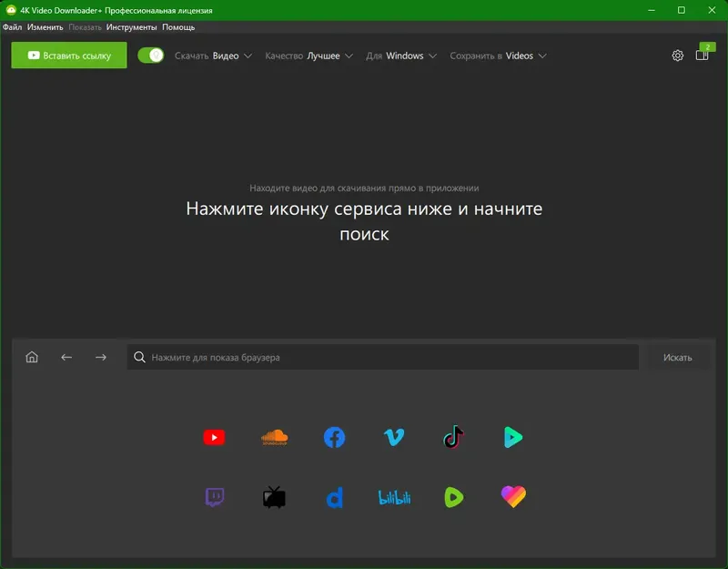Screen dimensions: 728x569
Task: Open Vimeo from the services list
Action: pos(393,437)
